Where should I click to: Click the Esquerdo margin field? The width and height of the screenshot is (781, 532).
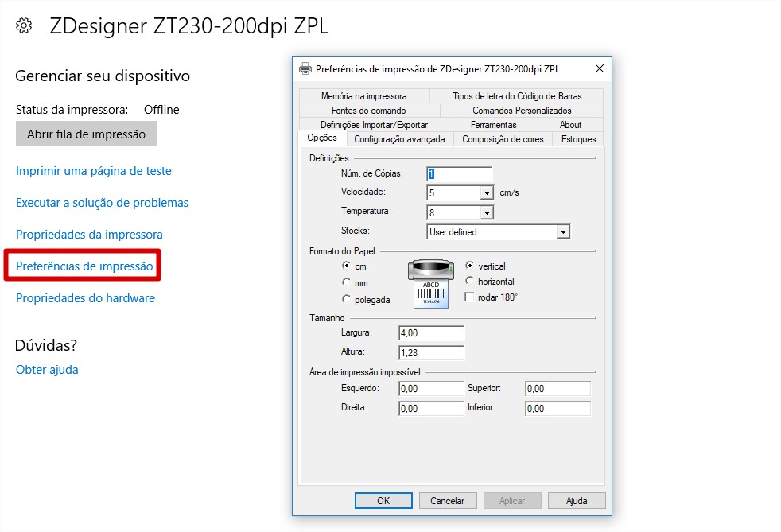point(431,389)
